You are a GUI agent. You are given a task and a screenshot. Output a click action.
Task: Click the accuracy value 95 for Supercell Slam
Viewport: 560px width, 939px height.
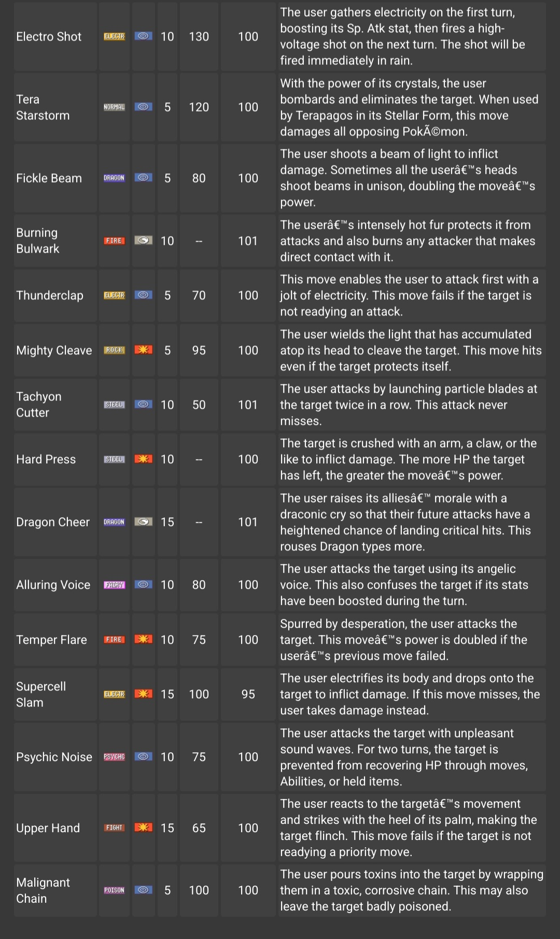(x=248, y=694)
